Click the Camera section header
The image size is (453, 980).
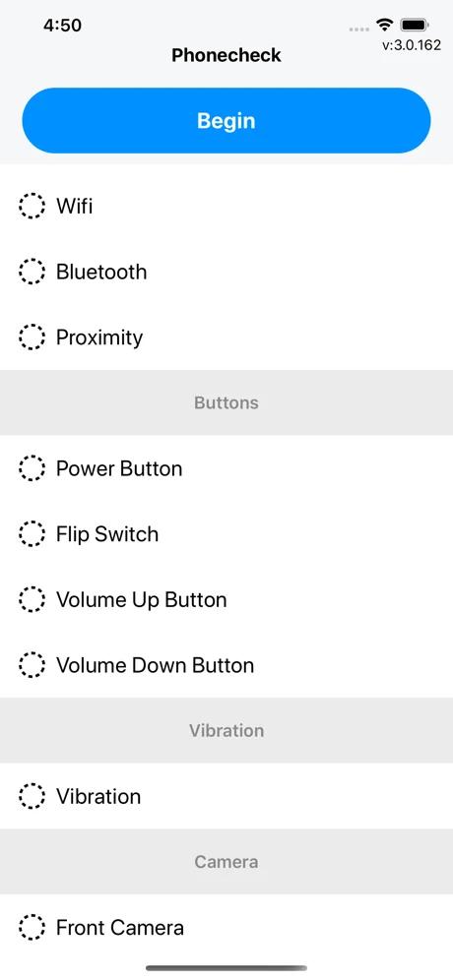(x=226, y=861)
